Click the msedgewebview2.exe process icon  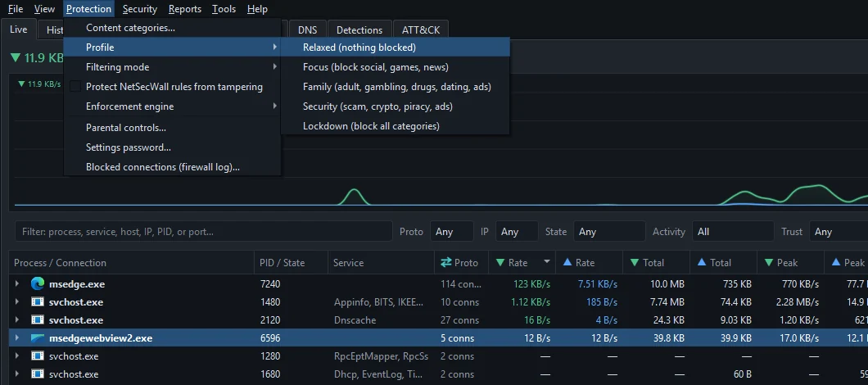click(x=37, y=338)
